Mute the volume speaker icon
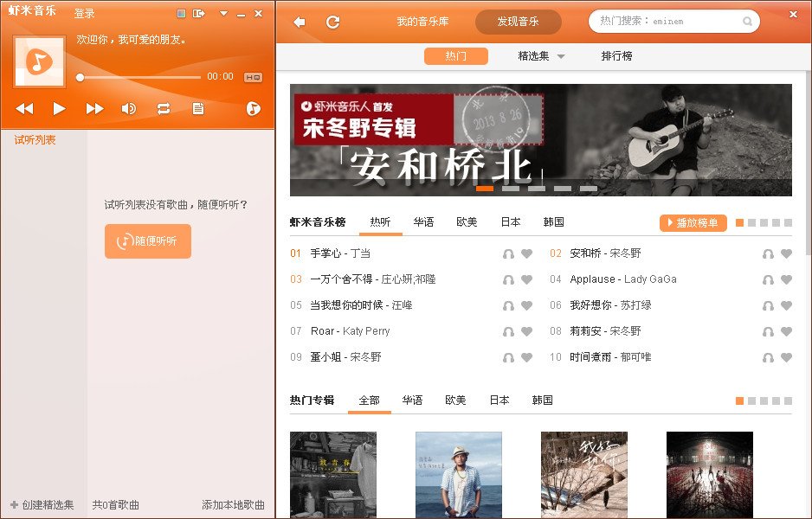 pyautogui.click(x=128, y=109)
